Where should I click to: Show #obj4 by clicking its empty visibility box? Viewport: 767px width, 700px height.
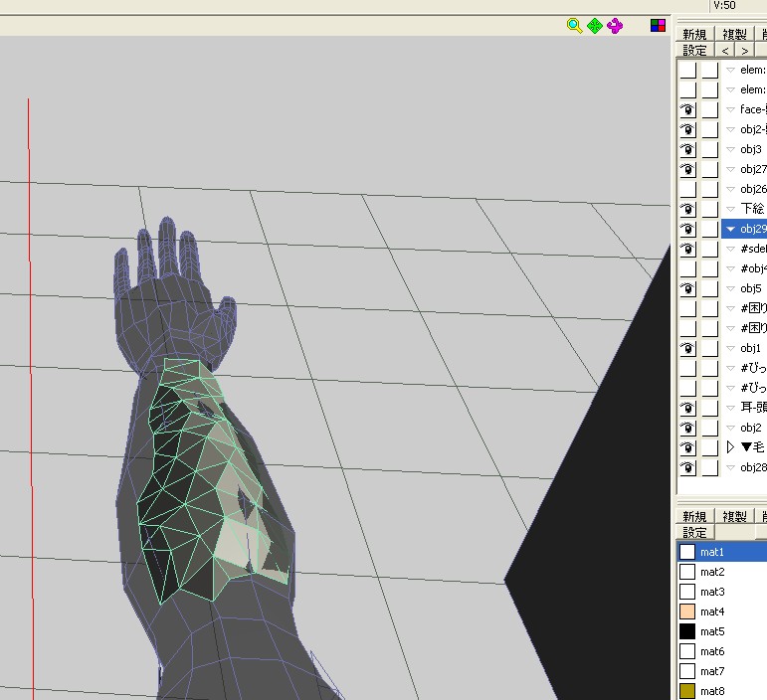pos(687,268)
